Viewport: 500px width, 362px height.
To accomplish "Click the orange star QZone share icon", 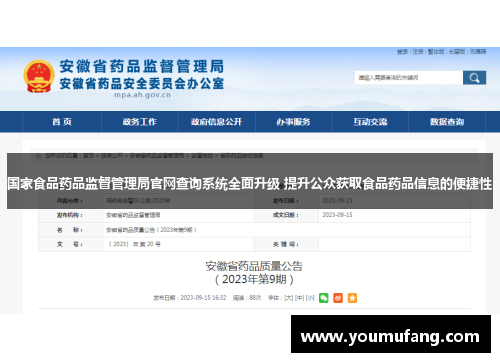I will (x=352, y=298).
